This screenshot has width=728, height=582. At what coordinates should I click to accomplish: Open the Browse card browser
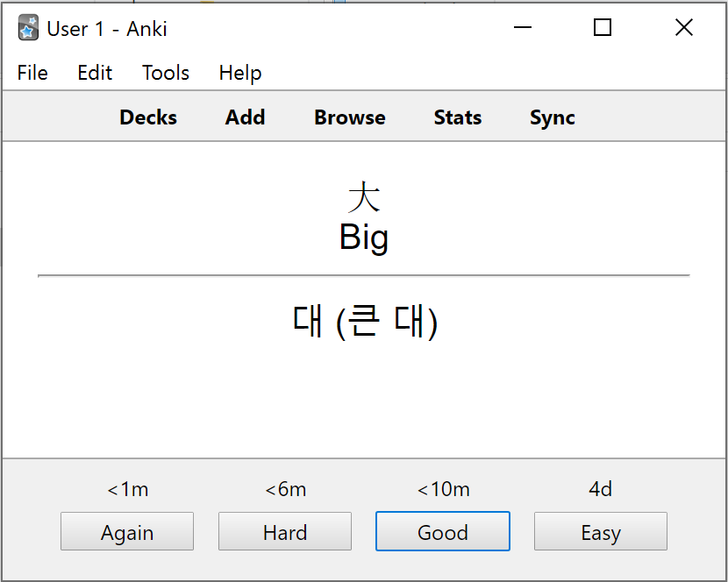pyautogui.click(x=350, y=117)
